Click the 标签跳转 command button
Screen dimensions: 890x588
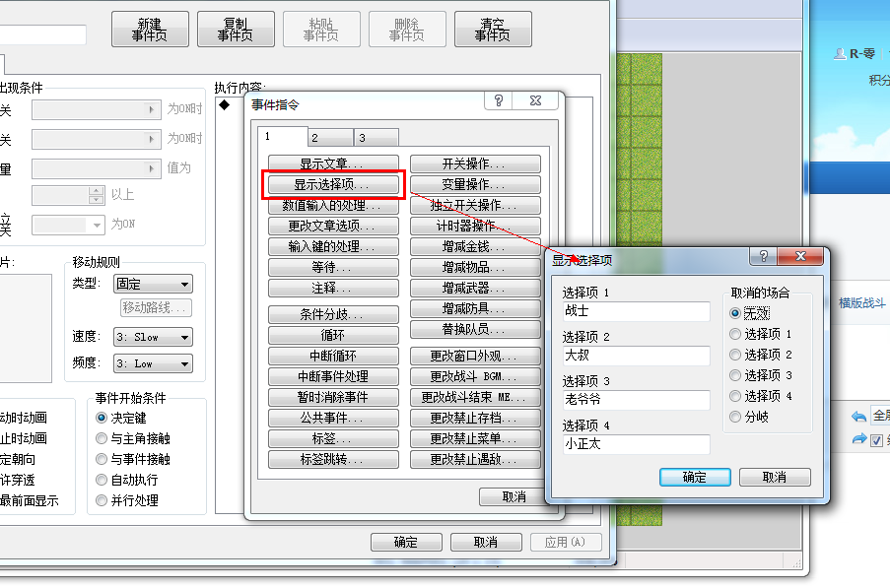(333, 459)
